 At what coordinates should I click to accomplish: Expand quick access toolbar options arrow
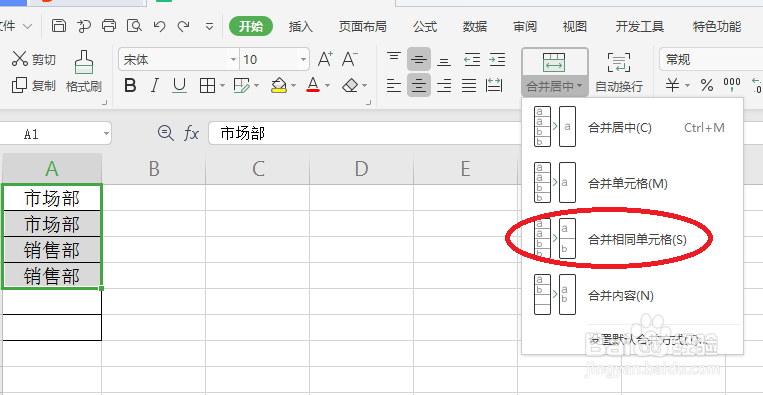(209, 27)
